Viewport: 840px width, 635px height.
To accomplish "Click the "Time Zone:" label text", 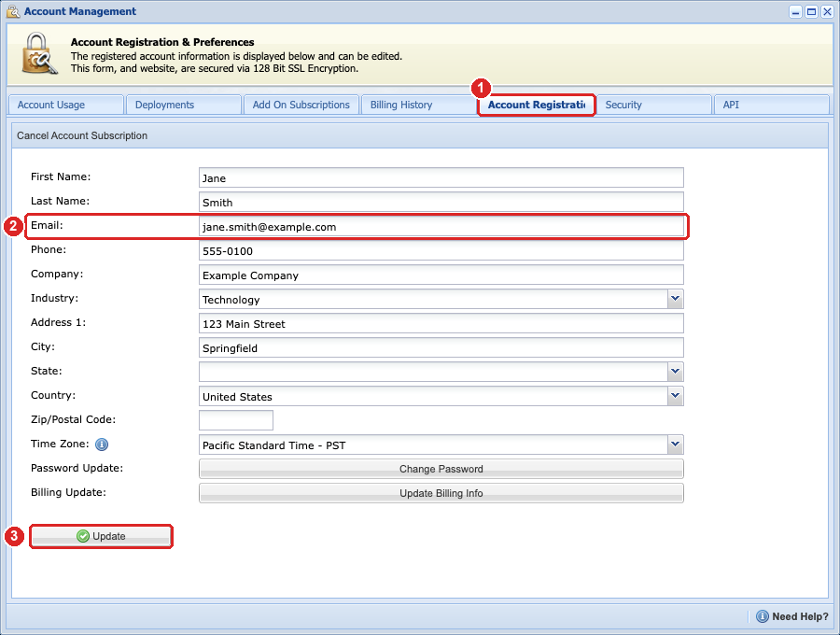I will click(x=60, y=444).
